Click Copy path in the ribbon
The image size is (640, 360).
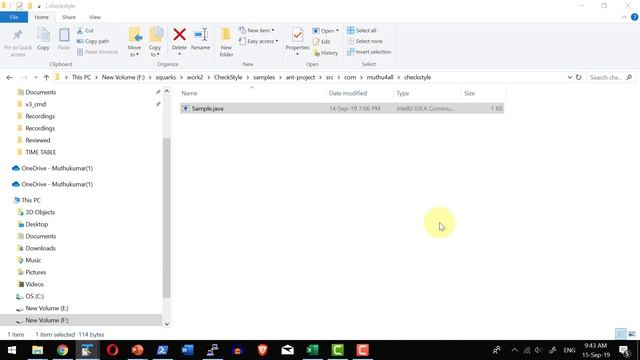pyautogui.click(x=93, y=41)
